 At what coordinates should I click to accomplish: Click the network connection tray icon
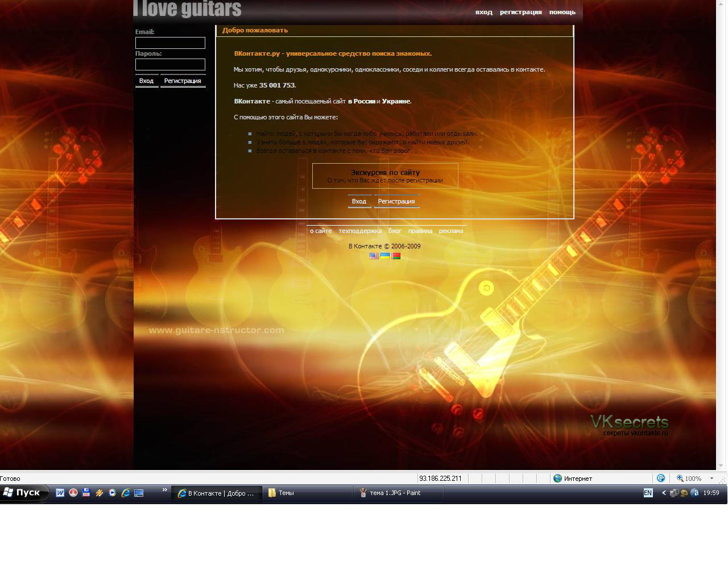click(x=674, y=493)
